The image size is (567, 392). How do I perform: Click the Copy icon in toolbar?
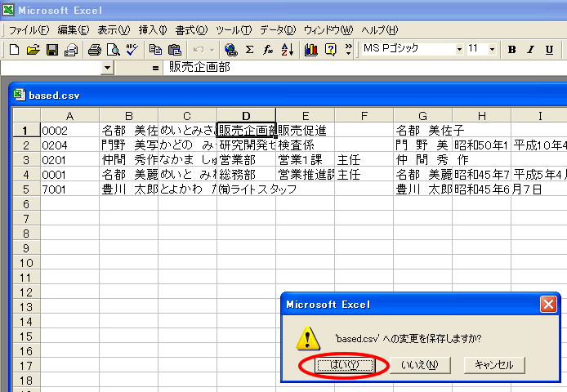point(156,50)
